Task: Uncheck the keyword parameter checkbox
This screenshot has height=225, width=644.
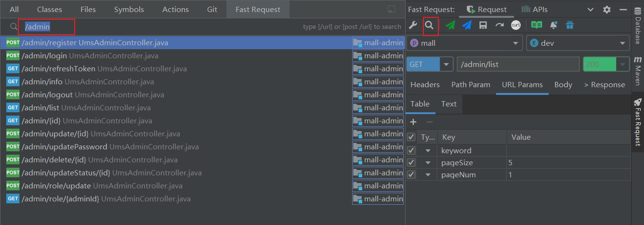Action: point(411,151)
